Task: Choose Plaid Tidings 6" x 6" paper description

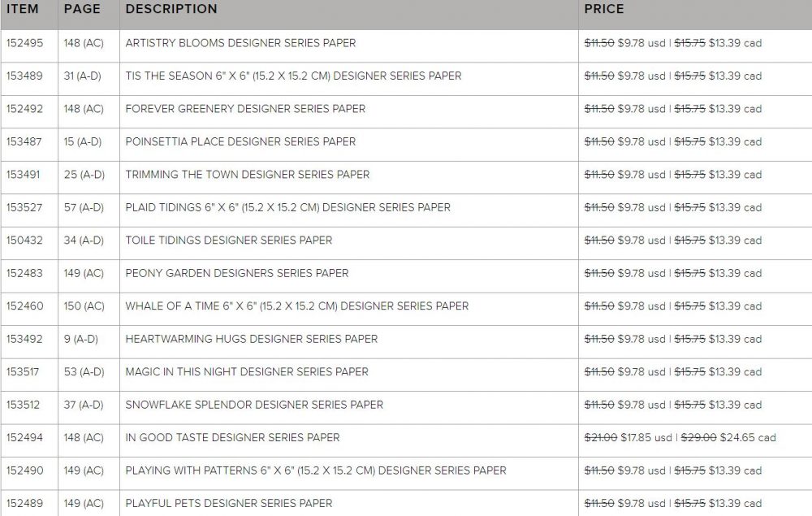Action: point(287,207)
